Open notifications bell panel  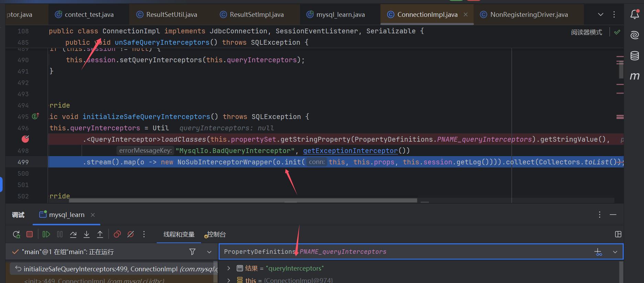634,14
